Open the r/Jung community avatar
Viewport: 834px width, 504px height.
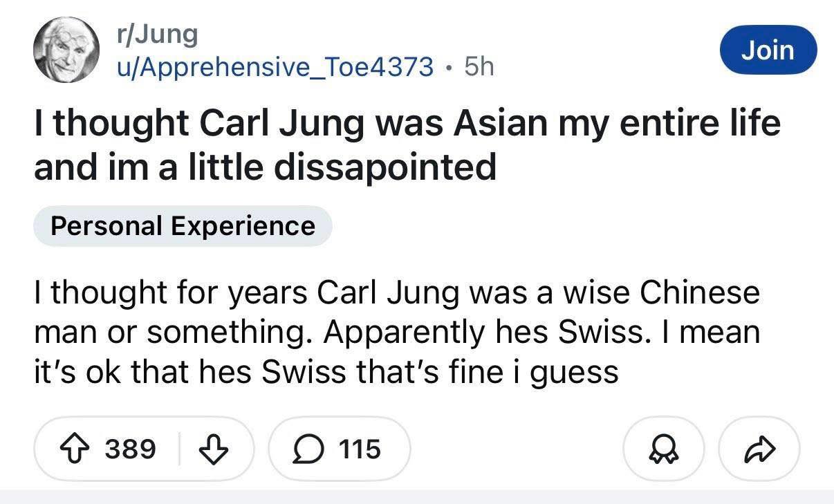pyautogui.click(x=67, y=50)
